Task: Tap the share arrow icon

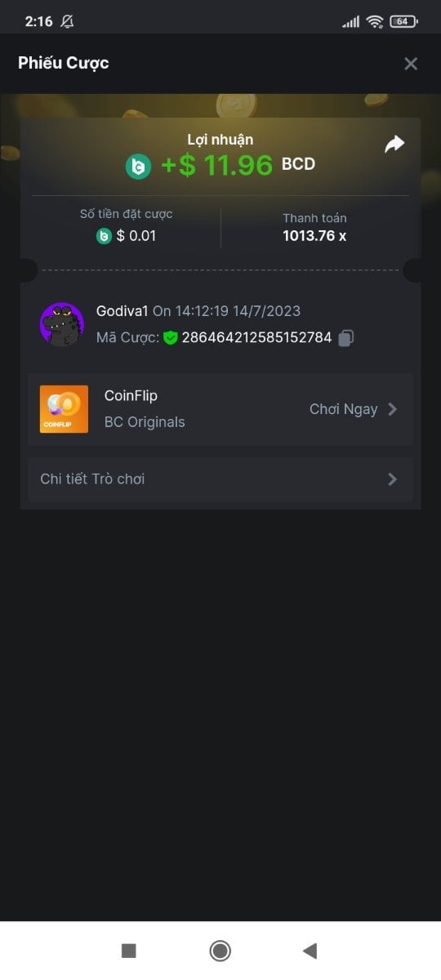Action: tap(395, 145)
